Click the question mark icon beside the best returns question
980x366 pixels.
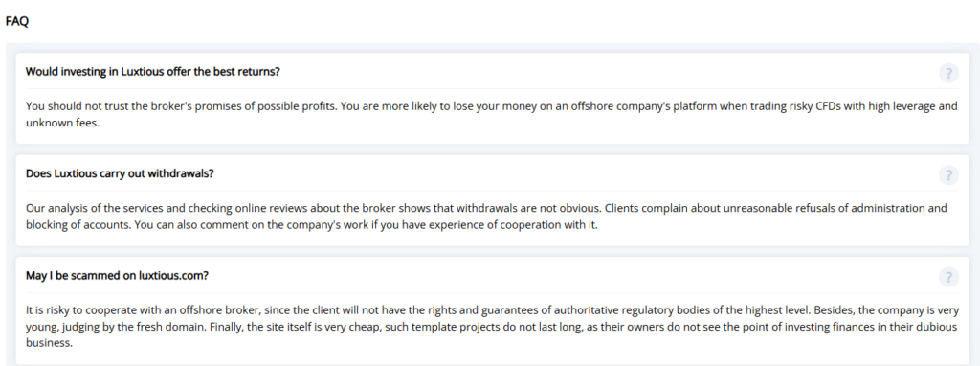pyautogui.click(x=948, y=73)
